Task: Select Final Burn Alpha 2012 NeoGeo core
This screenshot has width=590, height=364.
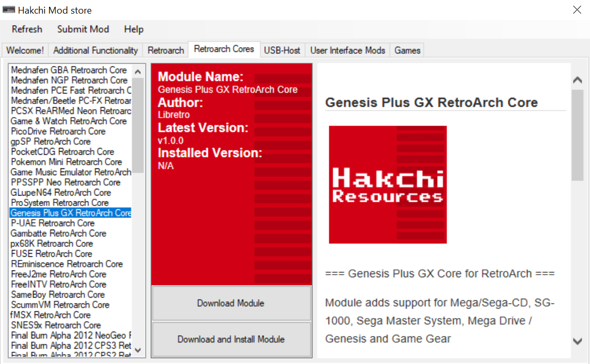Action: [70, 335]
